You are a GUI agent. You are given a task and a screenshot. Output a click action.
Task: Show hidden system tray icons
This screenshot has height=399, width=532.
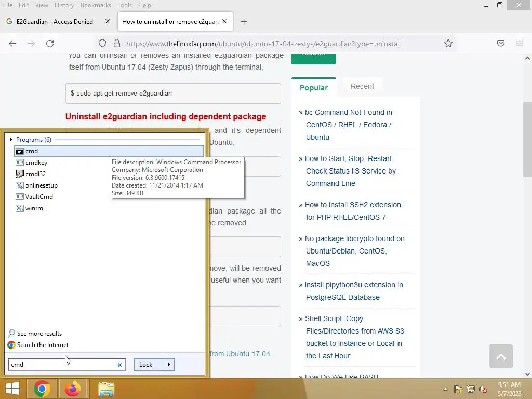pos(445,389)
